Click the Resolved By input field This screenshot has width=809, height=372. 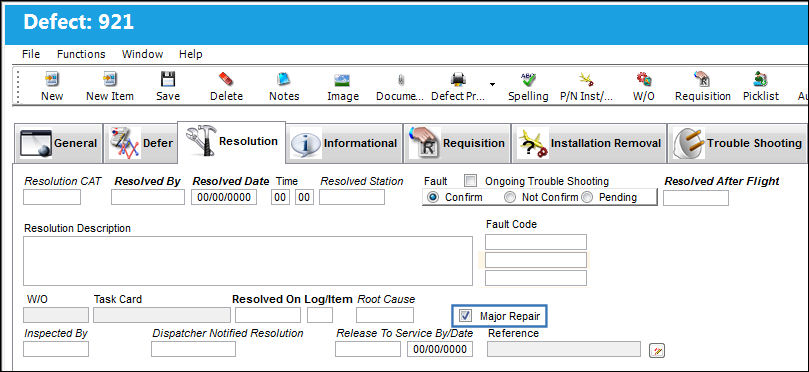[x=148, y=197]
